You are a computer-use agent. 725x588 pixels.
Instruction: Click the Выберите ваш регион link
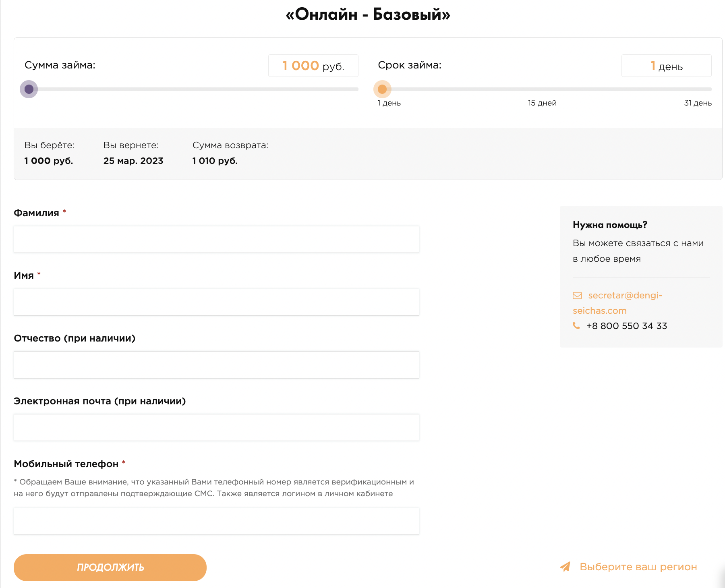(x=638, y=567)
